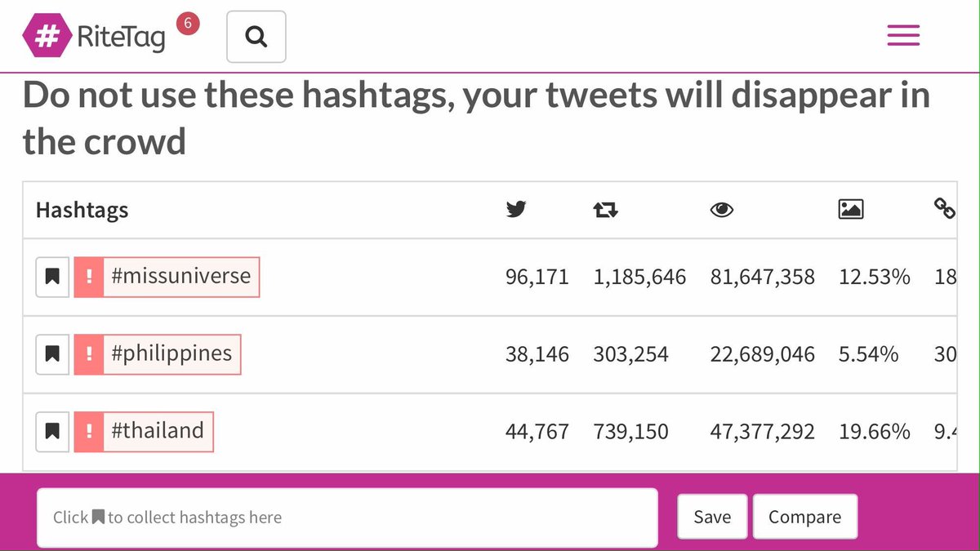Viewport: 980px width, 551px height.
Task: Click the 'Do not use these hashtags' heading
Action: [x=476, y=119]
